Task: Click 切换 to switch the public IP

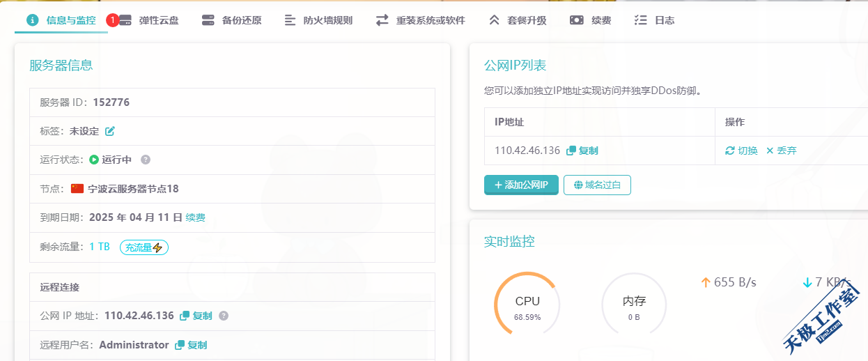Action: pyautogui.click(x=741, y=151)
